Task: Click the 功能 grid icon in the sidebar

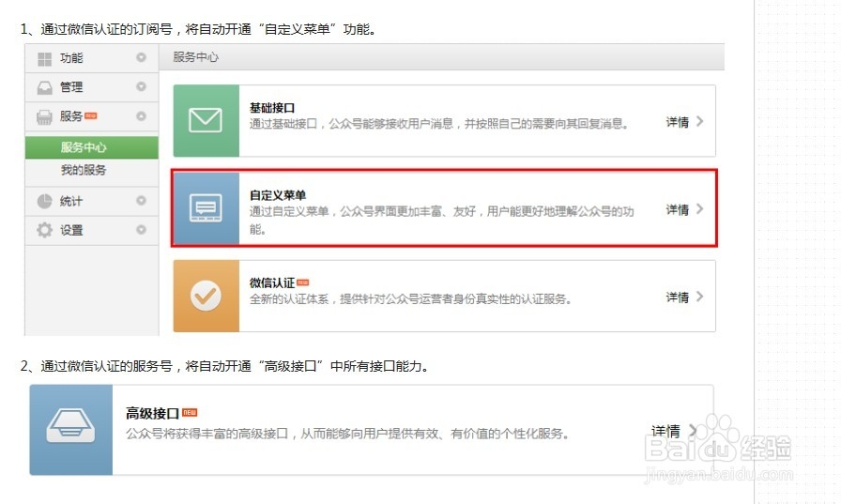Action: pos(44,58)
